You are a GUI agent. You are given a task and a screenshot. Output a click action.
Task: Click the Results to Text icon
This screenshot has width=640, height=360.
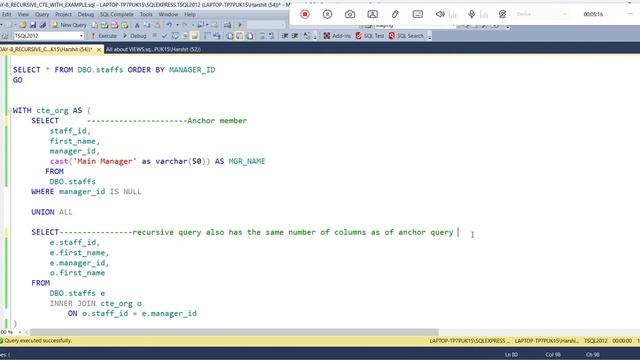point(229,36)
